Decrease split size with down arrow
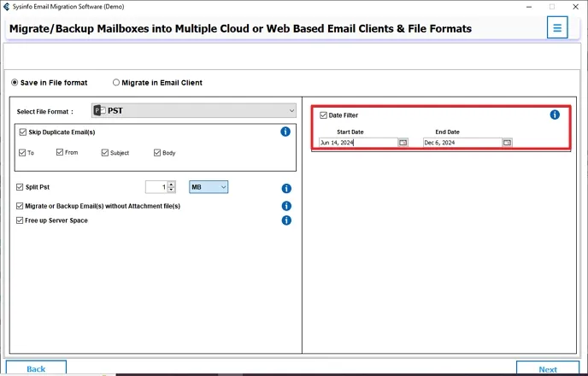The image size is (588, 376). (172, 190)
